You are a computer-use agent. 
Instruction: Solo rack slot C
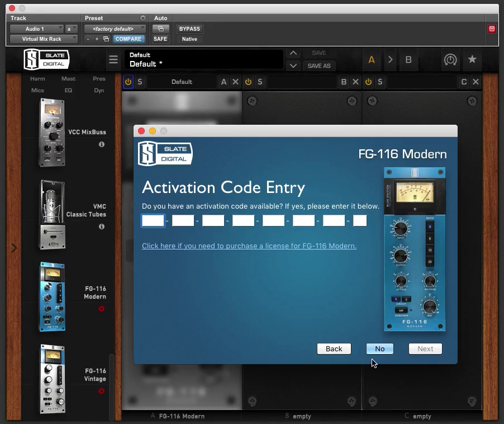click(381, 82)
